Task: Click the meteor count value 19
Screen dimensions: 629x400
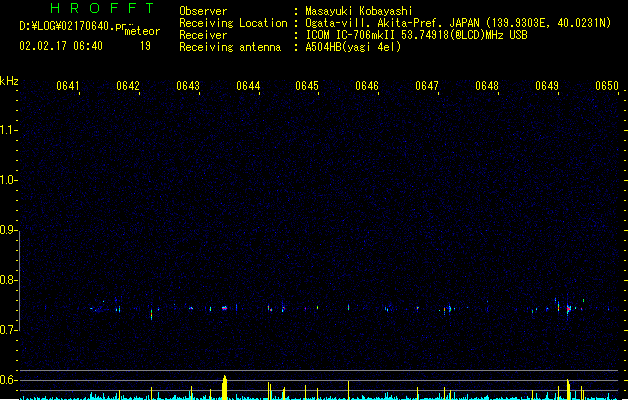Action: (x=145, y=46)
